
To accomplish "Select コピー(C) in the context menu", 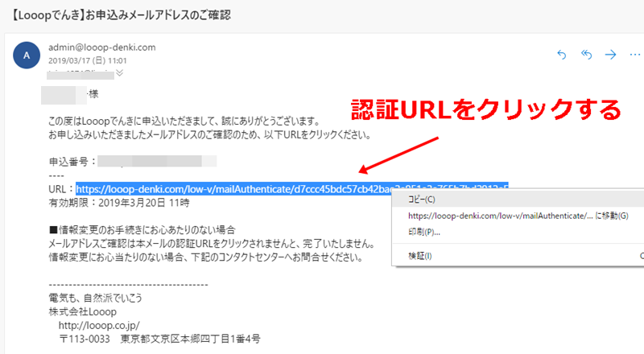I will click(x=421, y=199).
